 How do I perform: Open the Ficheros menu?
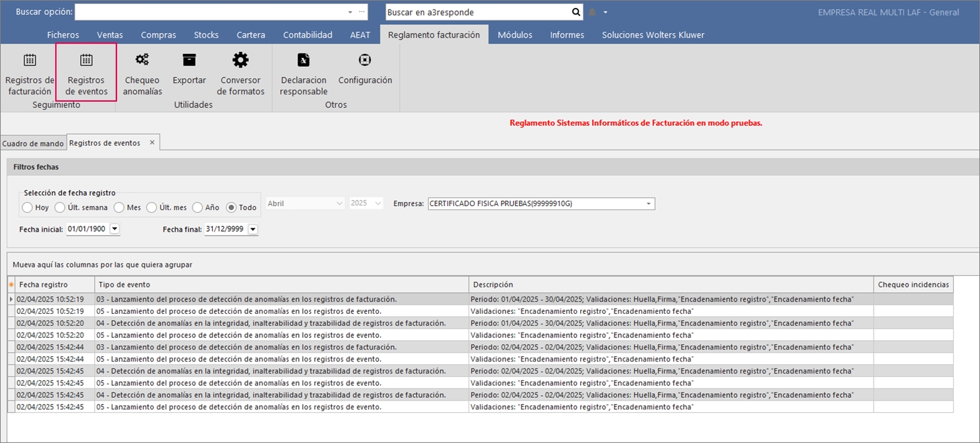click(63, 35)
